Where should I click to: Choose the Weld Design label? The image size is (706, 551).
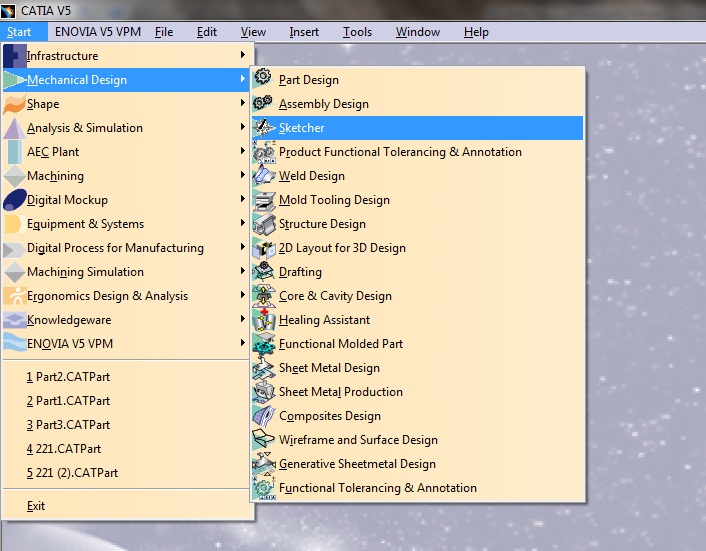click(312, 176)
